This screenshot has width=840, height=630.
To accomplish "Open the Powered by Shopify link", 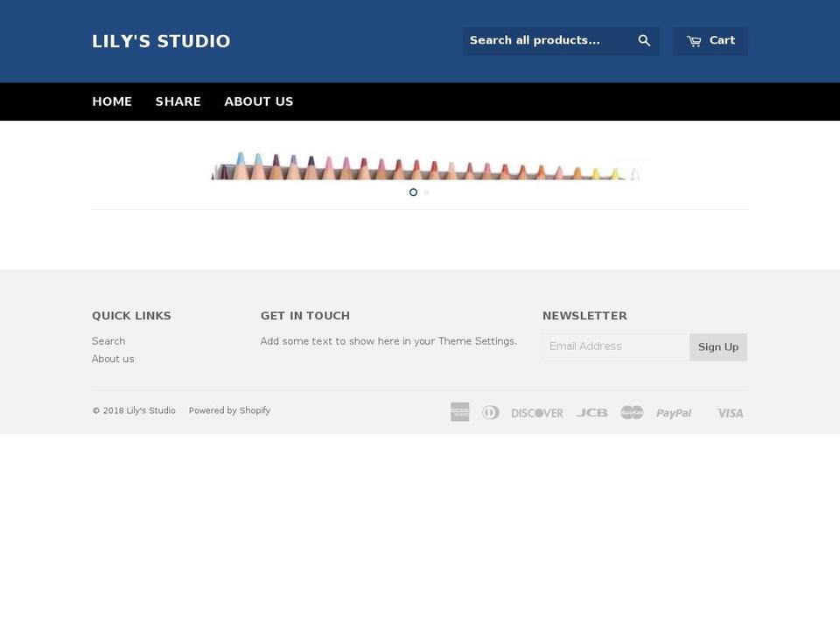I will (x=229, y=410).
